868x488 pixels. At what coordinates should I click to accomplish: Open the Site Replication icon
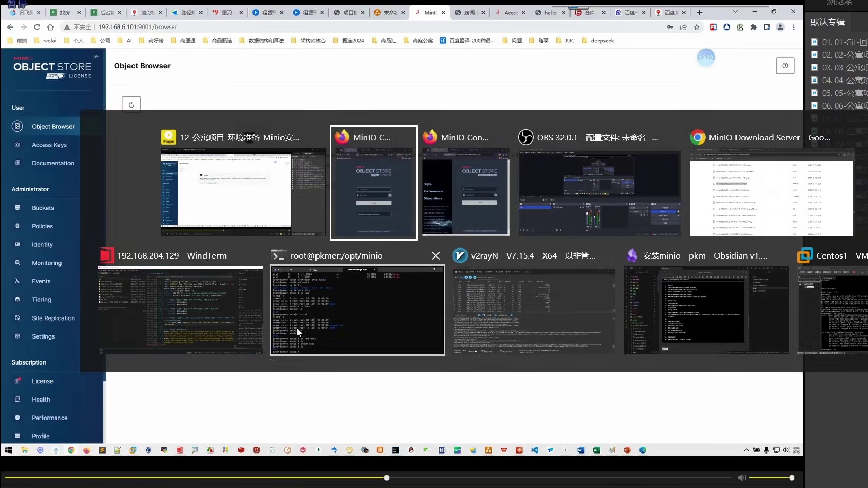click(17, 318)
